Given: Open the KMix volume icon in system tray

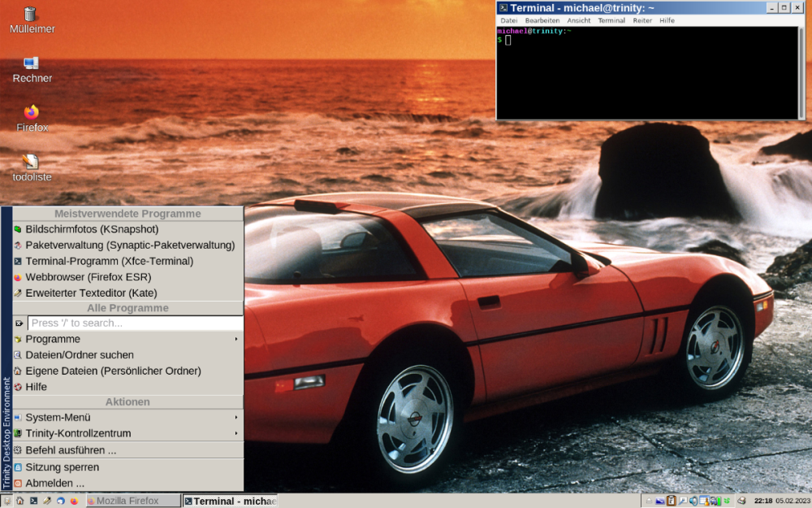Looking at the screenshot, I should (x=693, y=500).
